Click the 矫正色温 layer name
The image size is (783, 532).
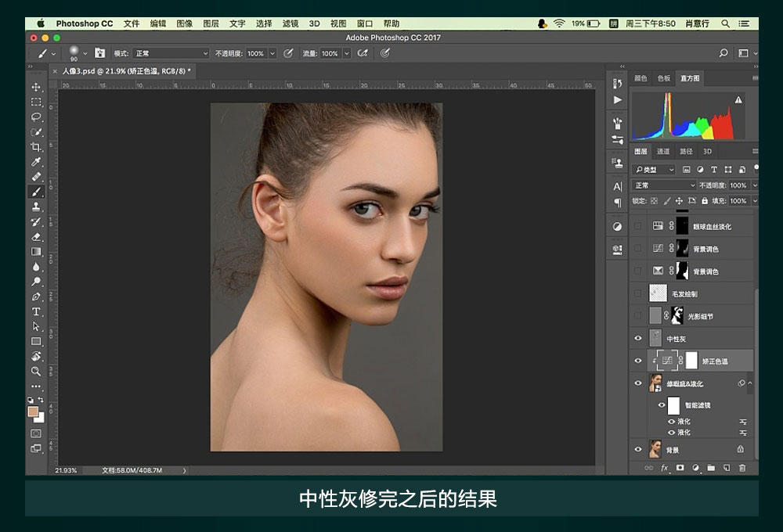click(714, 361)
